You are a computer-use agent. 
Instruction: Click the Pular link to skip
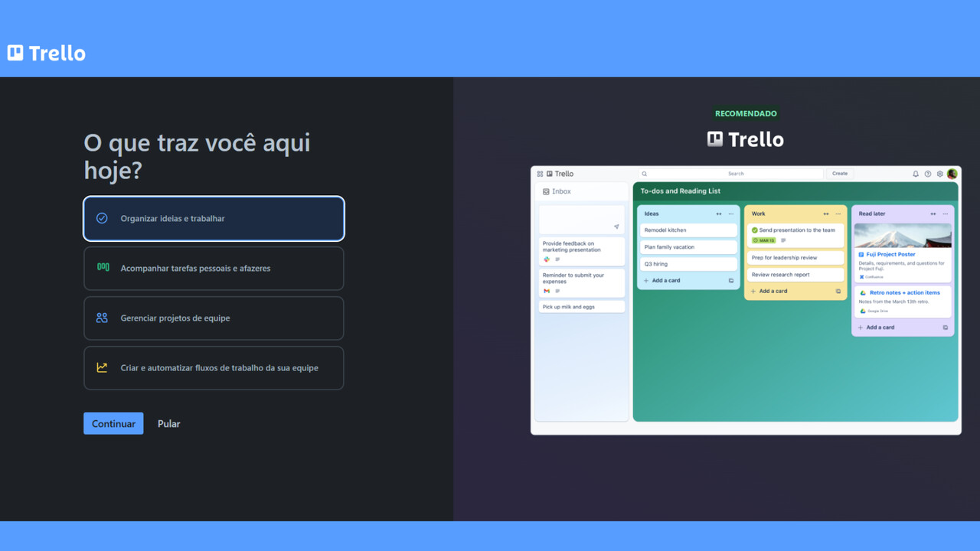(168, 423)
